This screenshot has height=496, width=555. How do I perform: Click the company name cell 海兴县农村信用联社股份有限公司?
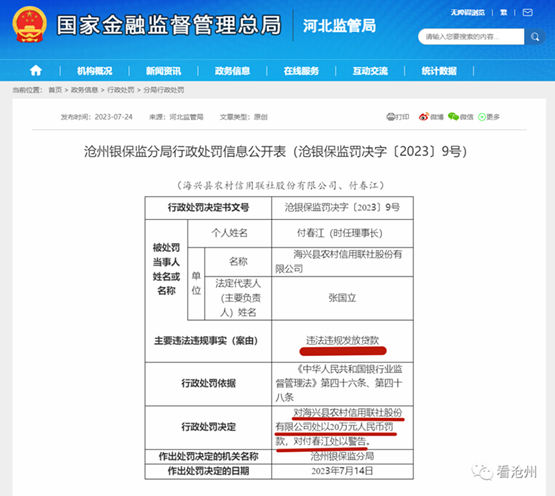tap(342, 262)
